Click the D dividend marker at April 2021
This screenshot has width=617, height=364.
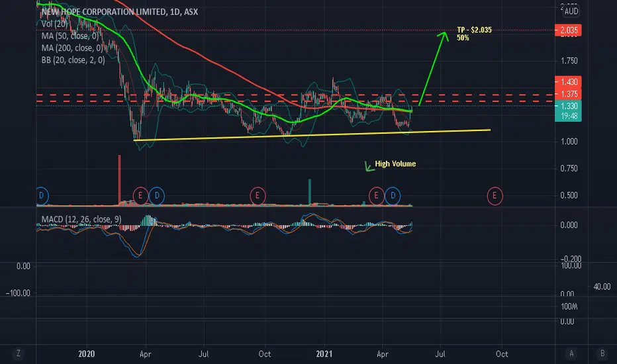[393, 196]
